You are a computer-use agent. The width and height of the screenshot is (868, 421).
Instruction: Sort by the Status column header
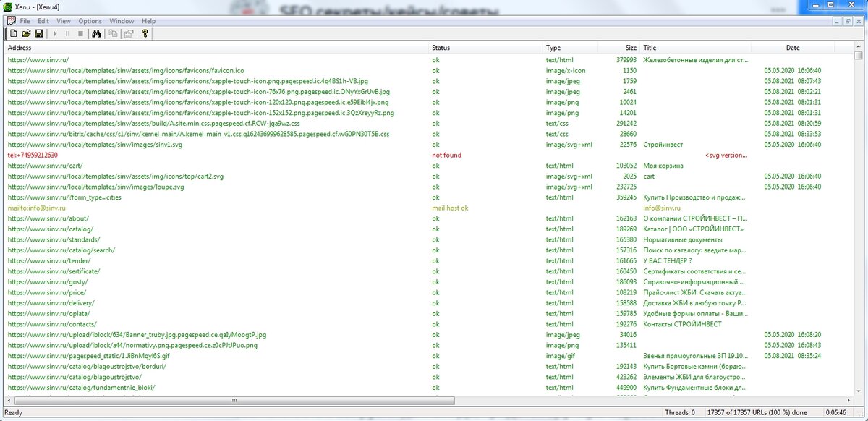click(x=486, y=48)
